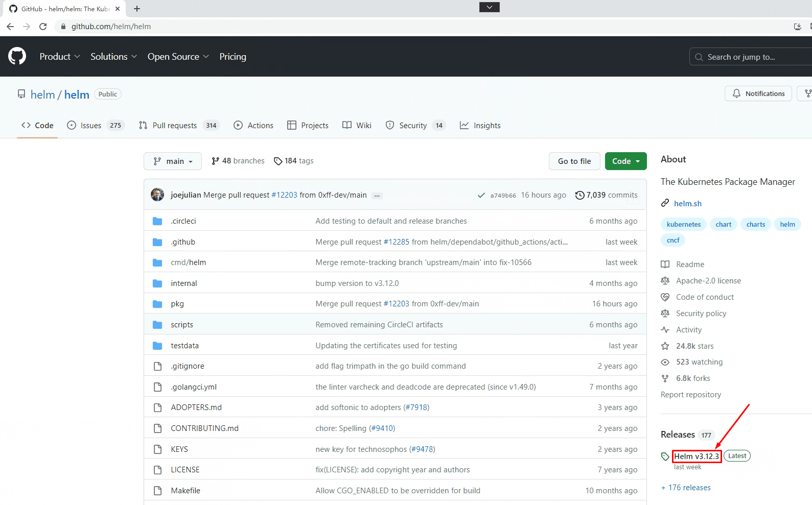Switch to the Actions tab
The height and width of the screenshot is (505, 812).
[x=253, y=126]
